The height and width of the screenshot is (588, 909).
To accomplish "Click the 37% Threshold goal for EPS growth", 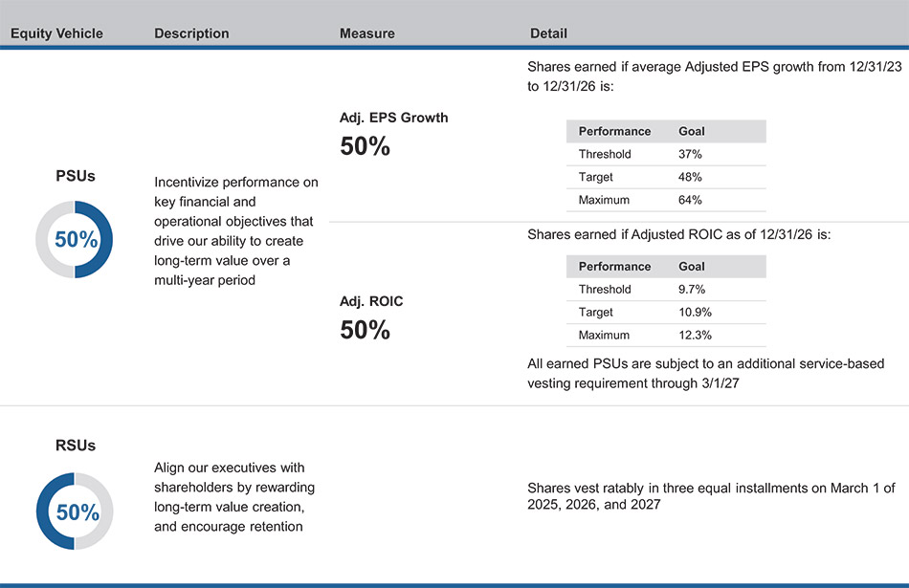I will click(690, 154).
